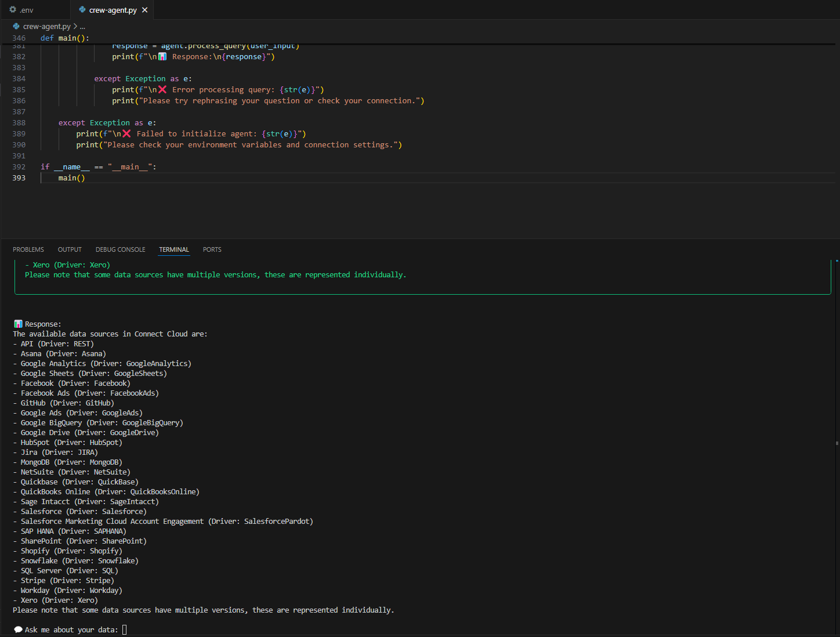The width and height of the screenshot is (840, 637).
Task: Close the crew-agent.py editor tab
Action: tap(145, 10)
